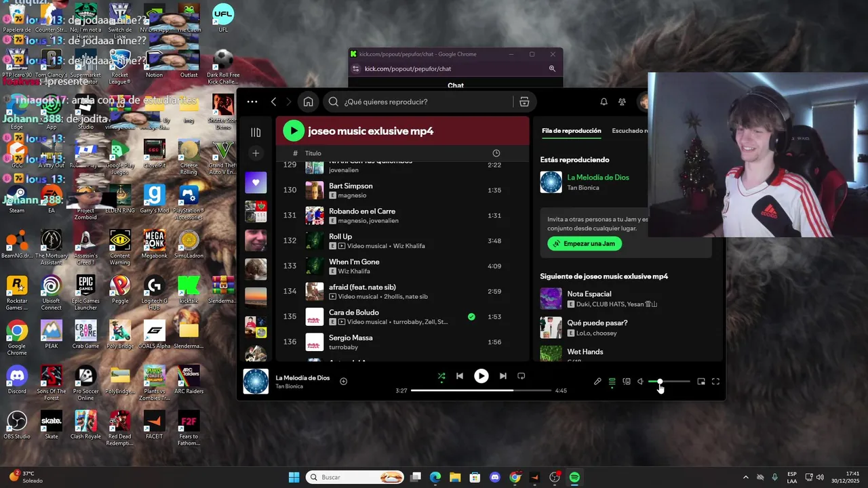Select ARC Raiders desktop icon

pos(189,380)
